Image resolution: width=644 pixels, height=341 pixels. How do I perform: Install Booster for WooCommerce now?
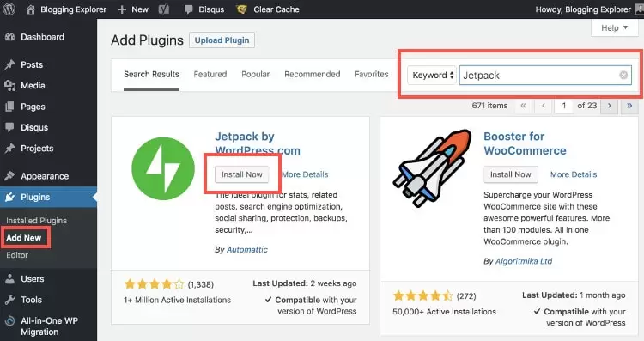point(511,174)
